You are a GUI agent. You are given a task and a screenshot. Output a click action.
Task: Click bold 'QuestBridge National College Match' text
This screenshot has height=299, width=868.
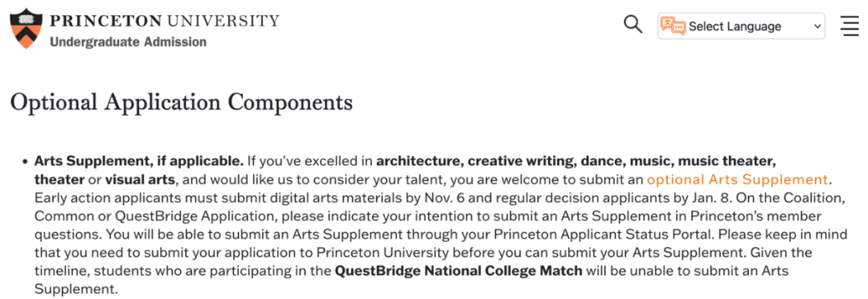pos(458,271)
